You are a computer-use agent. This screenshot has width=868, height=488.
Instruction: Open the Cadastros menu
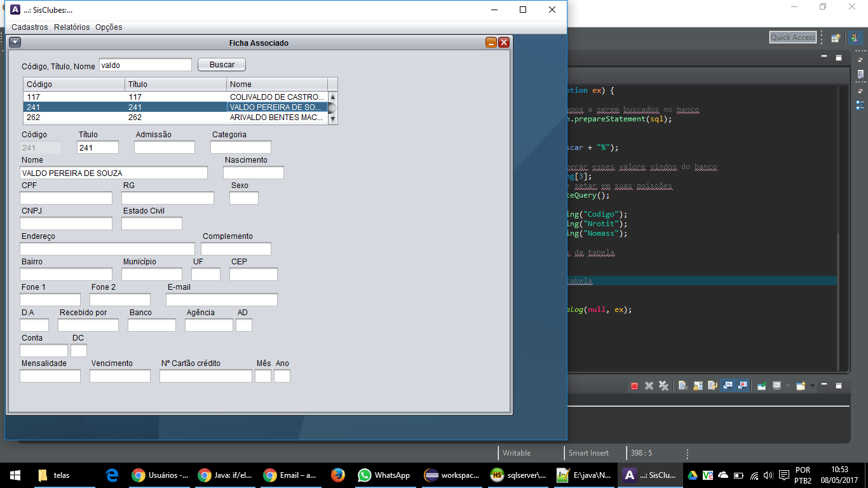(x=29, y=27)
